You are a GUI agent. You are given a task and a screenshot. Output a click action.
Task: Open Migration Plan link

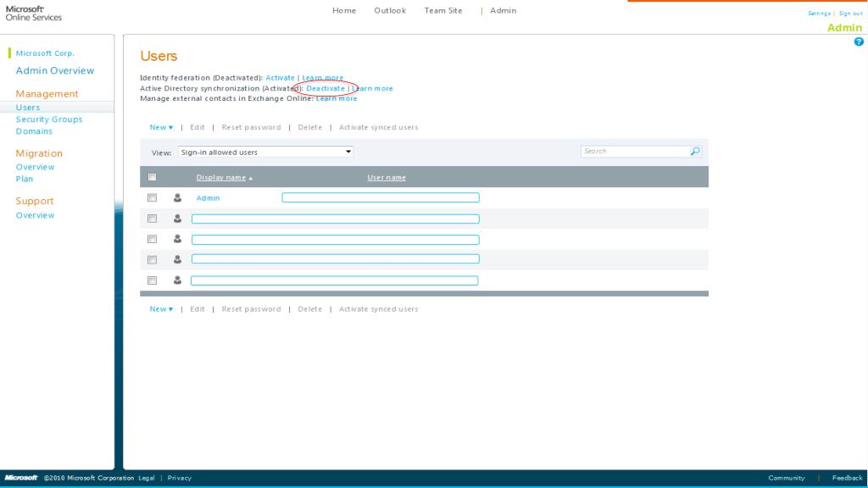(25, 180)
